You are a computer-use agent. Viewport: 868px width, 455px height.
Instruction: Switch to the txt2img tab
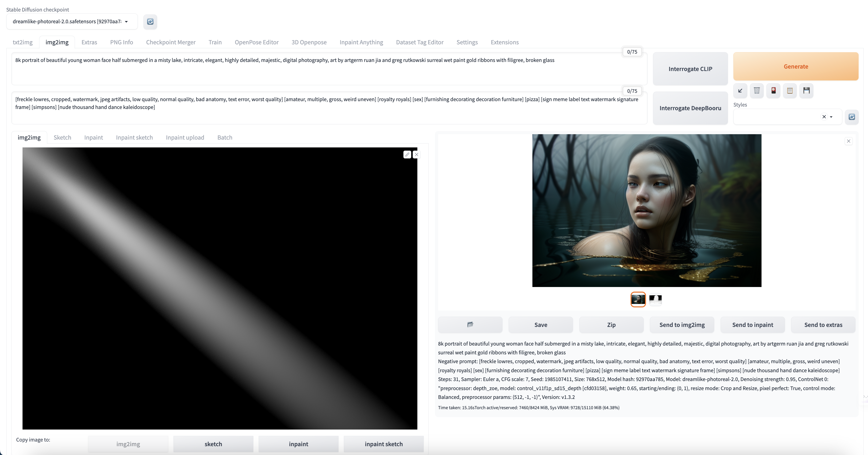coord(23,42)
